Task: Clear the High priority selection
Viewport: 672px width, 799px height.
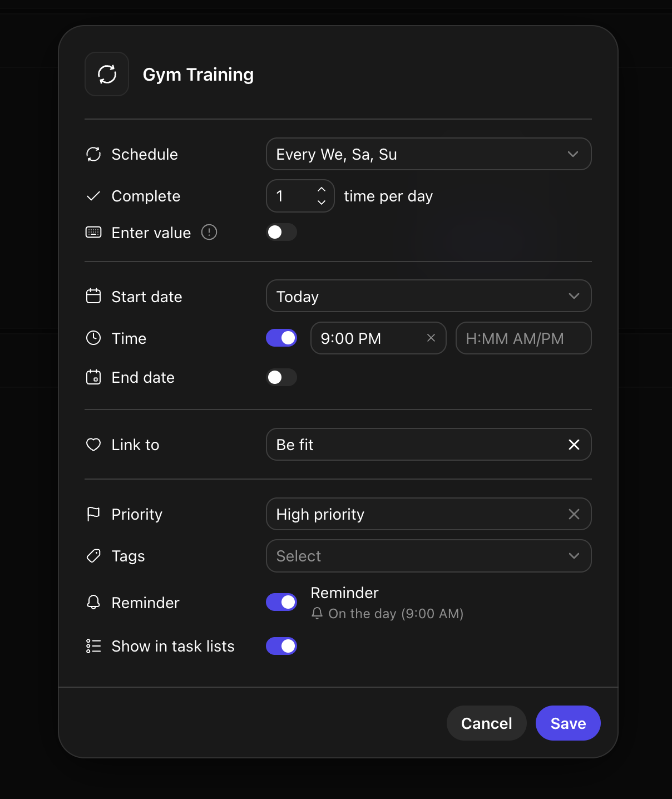Action: coord(574,514)
